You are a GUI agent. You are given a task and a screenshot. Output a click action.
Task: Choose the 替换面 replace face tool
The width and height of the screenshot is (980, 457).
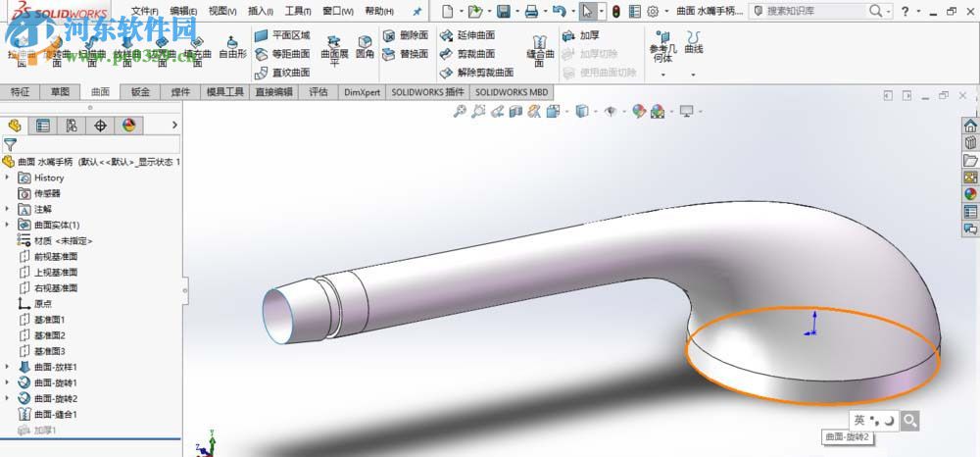click(x=406, y=54)
